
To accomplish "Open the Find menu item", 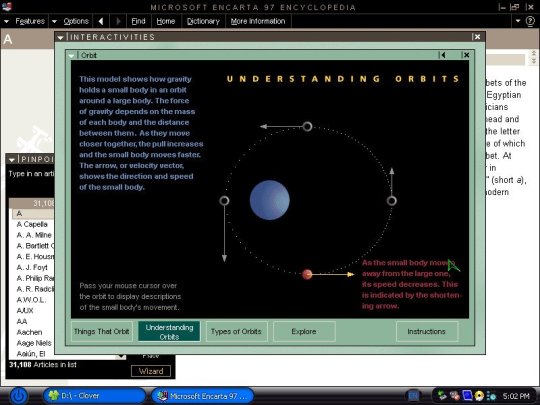I will [x=138, y=21].
